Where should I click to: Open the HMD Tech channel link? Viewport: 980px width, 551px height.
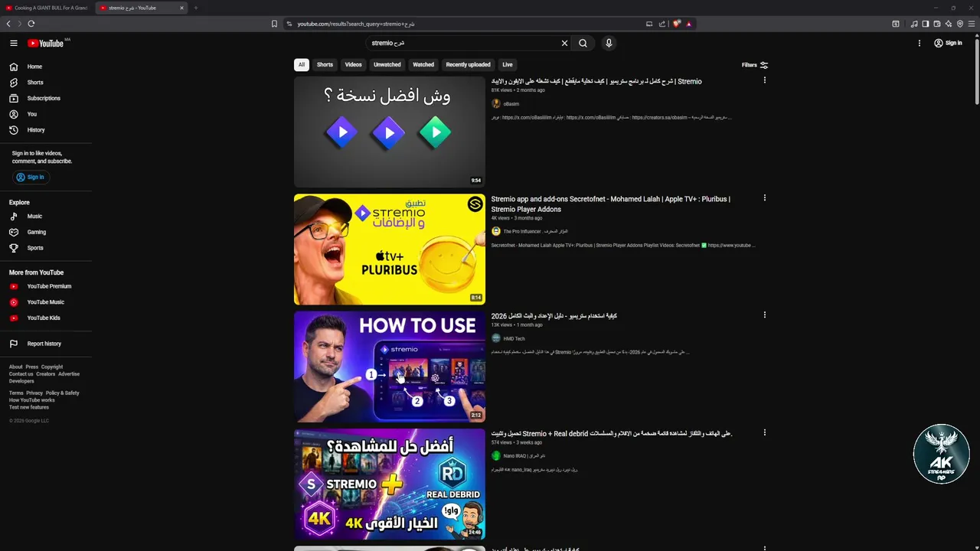pyautogui.click(x=514, y=338)
